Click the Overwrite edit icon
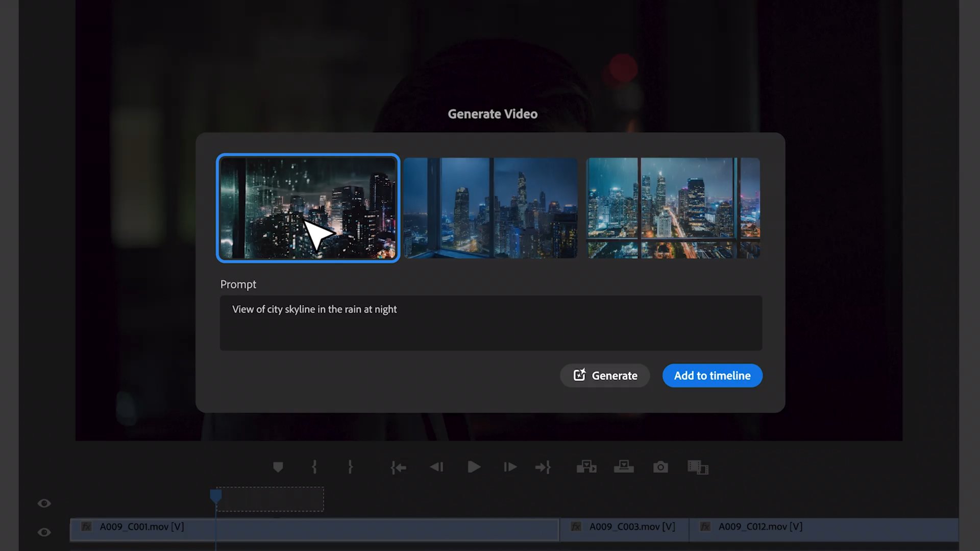Image resolution: width=980 pixels, height=551 pixels. tap(623, 467)
